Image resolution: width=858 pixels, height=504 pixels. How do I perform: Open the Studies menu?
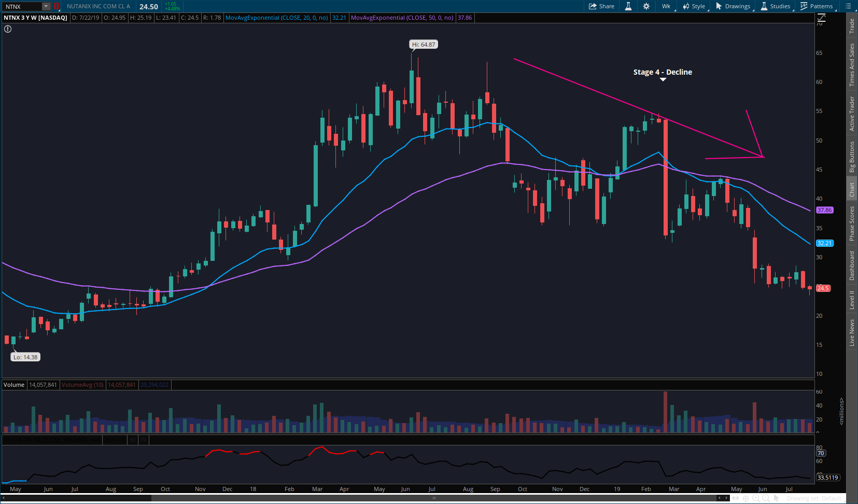point(776,6)
